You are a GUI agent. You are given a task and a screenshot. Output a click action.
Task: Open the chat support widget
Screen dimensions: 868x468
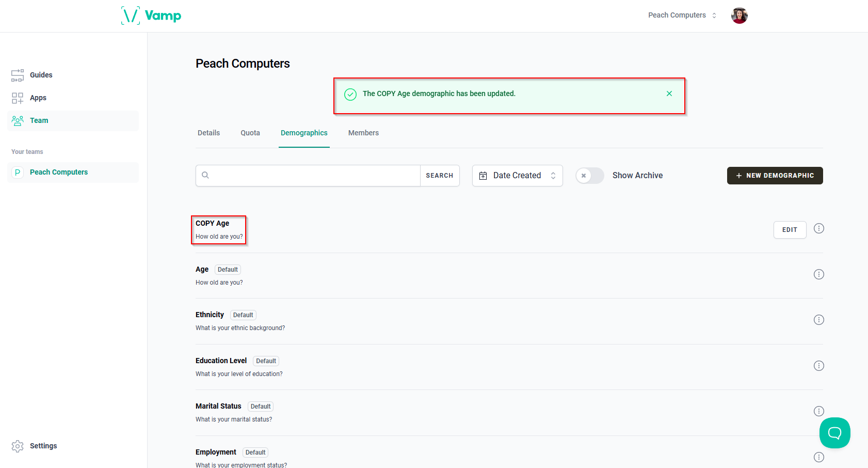pyautogui.click(x=835, y=433)
